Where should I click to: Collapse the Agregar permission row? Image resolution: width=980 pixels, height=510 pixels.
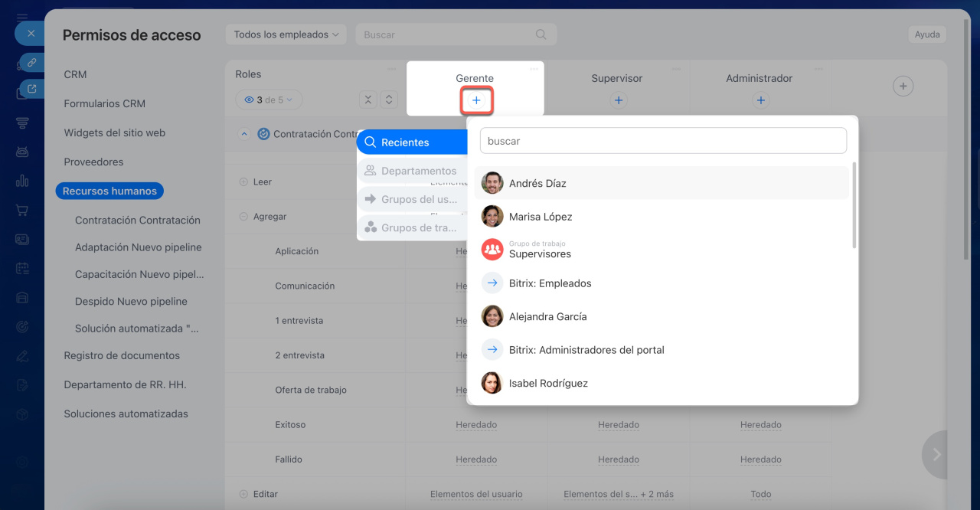(x=243, y=217)
